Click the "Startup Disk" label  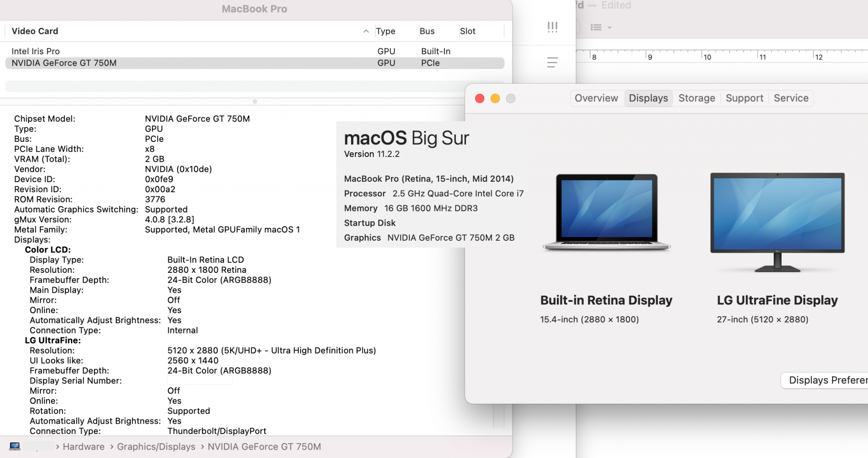[370, 223]
